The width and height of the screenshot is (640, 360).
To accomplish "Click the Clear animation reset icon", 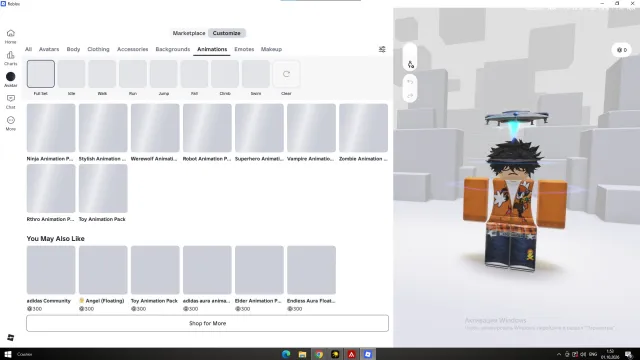I will tap(286, 74).
